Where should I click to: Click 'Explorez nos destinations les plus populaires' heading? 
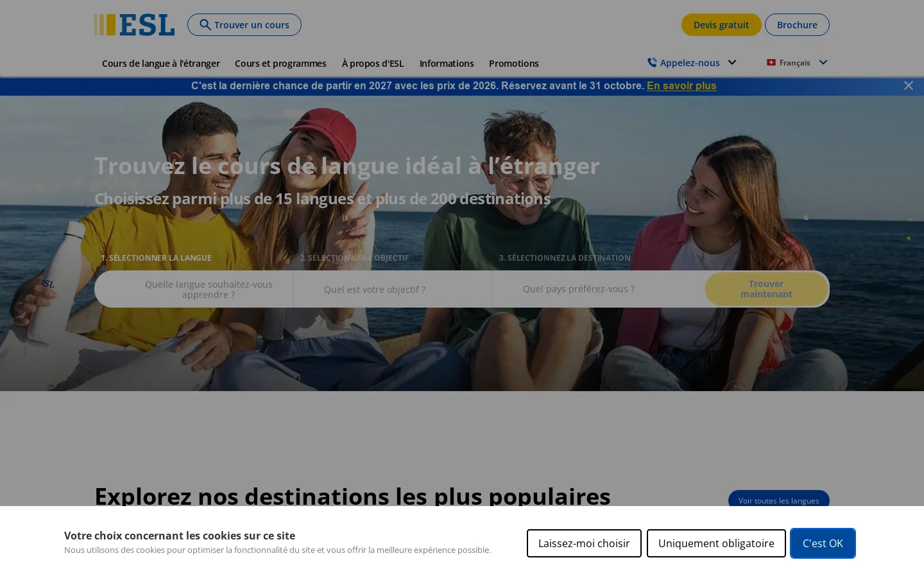click(x=352, y=496)
